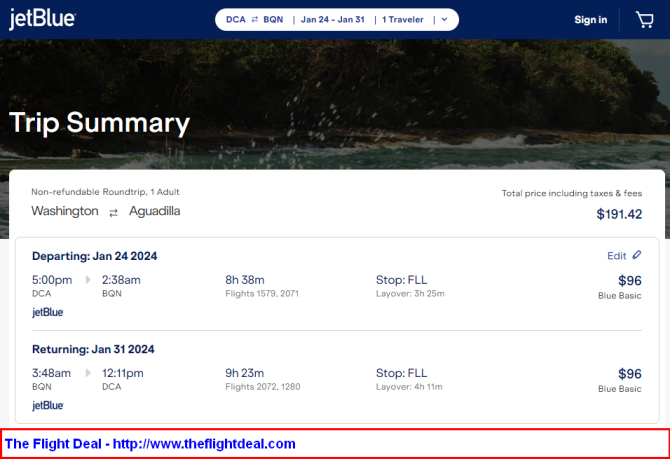The width and height of the screenshot is (670, 459).
Task: Click the 8h 38m duration
Action: [x=245, y=280]
